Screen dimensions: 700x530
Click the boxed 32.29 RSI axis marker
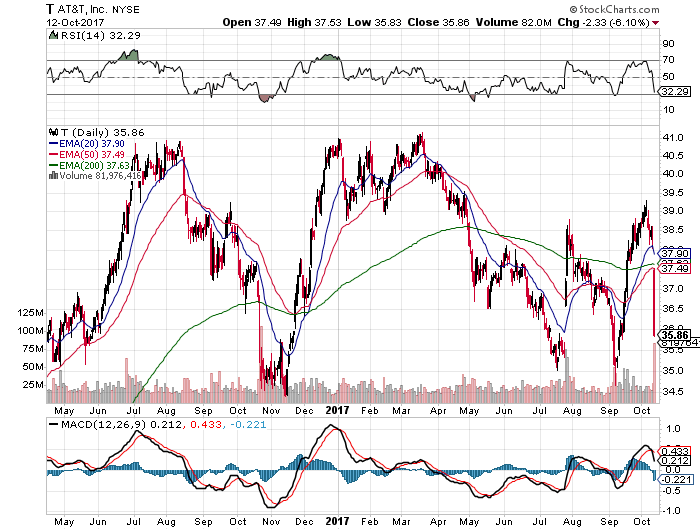click(675, 92)
